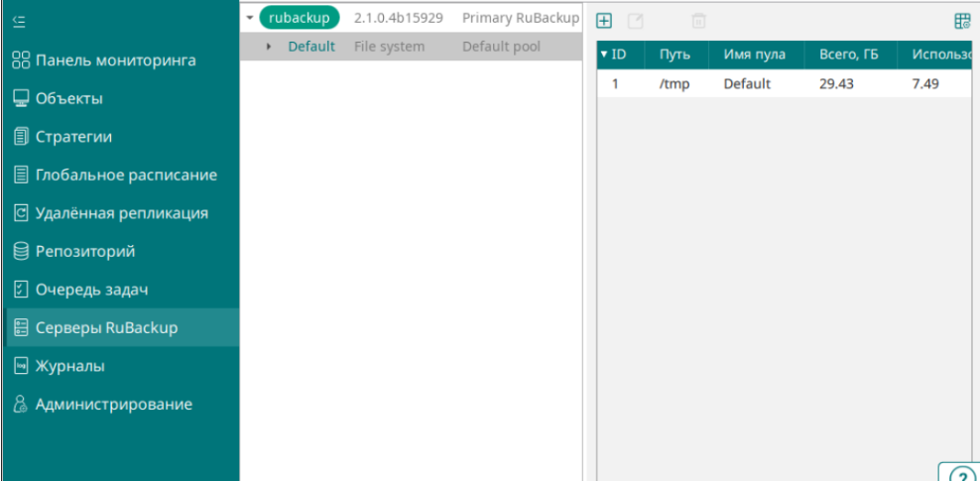Sort table by ID column

tap(621, 55)
